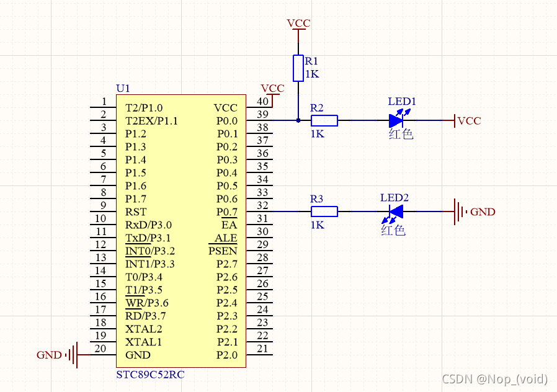Click pin label P0.0
This screenshot has height=392, width=557.
click(227, 121)
